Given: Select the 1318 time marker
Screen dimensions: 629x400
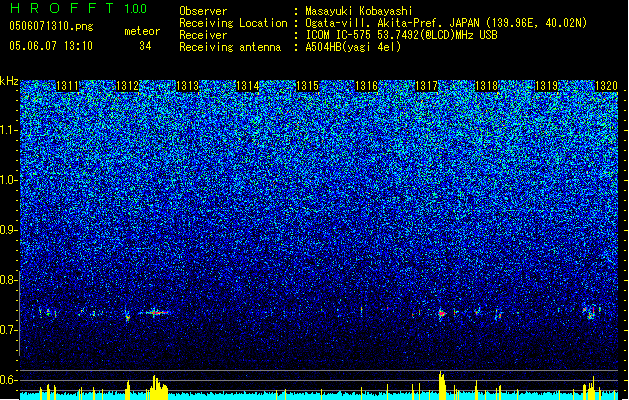Looking at the screenshot, I should (487, 86).
